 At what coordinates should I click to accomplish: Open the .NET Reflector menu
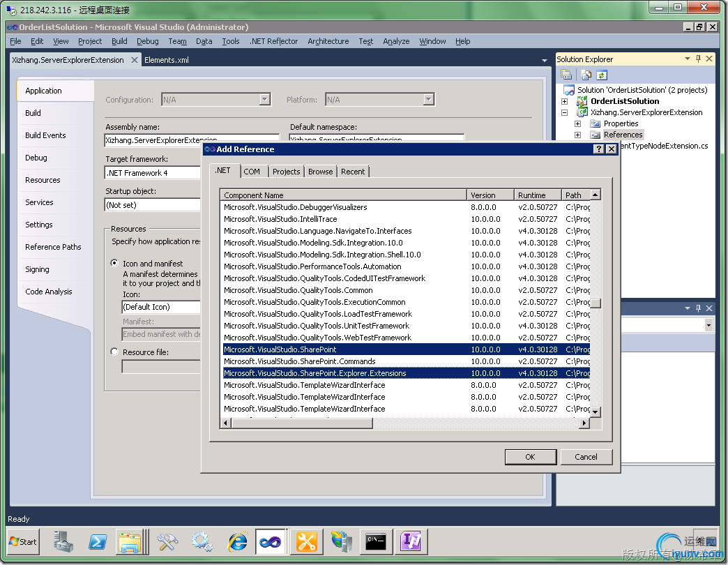coord(273,41)
